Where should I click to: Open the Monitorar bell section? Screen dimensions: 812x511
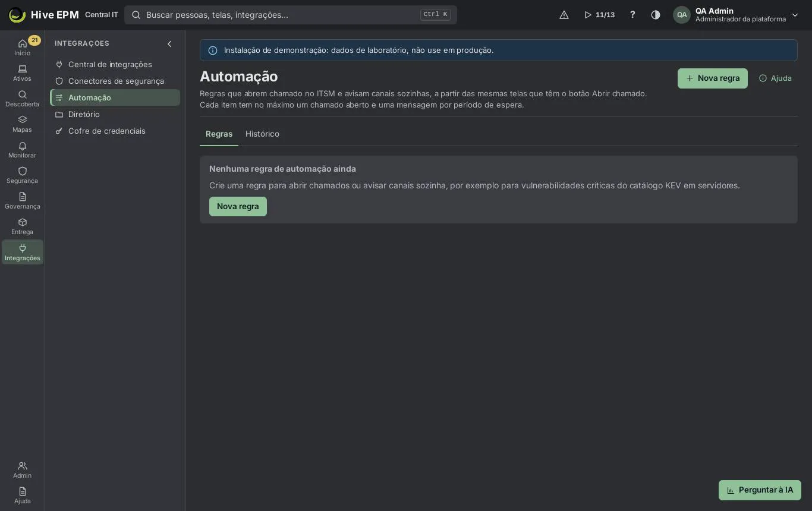tap(22, 150)
